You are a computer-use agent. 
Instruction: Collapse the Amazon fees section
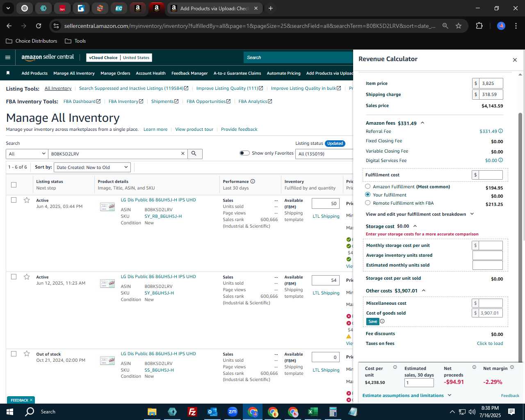click(x=422, y=123)
